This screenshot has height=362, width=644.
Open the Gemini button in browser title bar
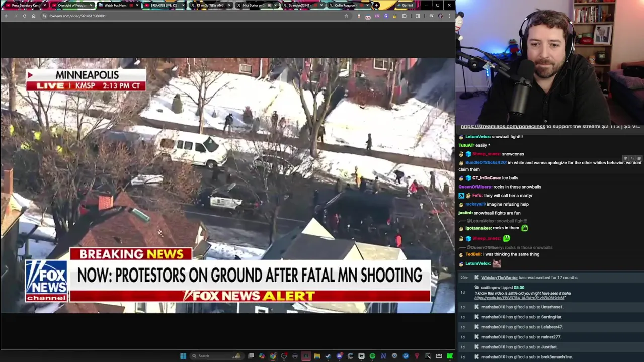click(406, 5)
